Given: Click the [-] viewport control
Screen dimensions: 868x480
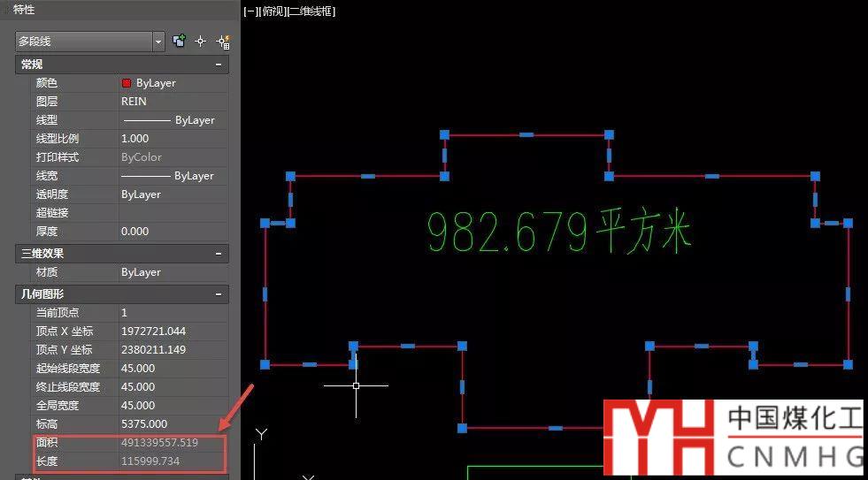Looking at the screenshot, I should 250,11.
